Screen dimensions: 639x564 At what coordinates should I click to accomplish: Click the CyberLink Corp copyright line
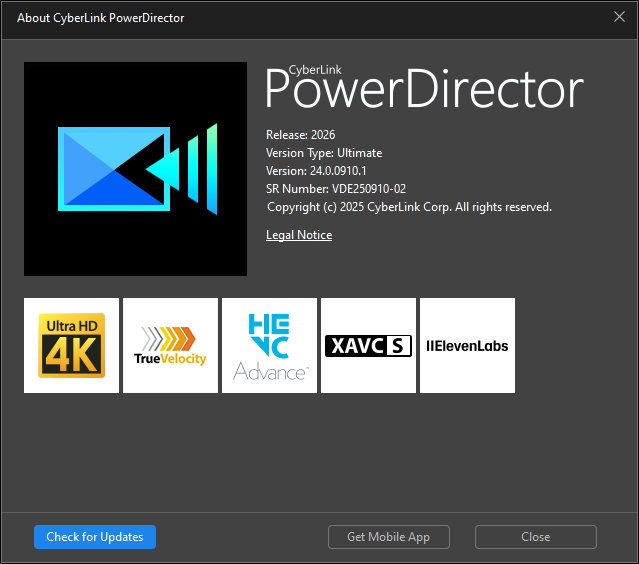point(409,207)
